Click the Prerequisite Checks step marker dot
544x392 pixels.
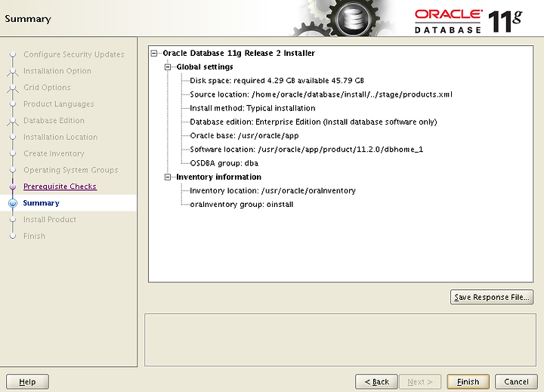(13, 187)
